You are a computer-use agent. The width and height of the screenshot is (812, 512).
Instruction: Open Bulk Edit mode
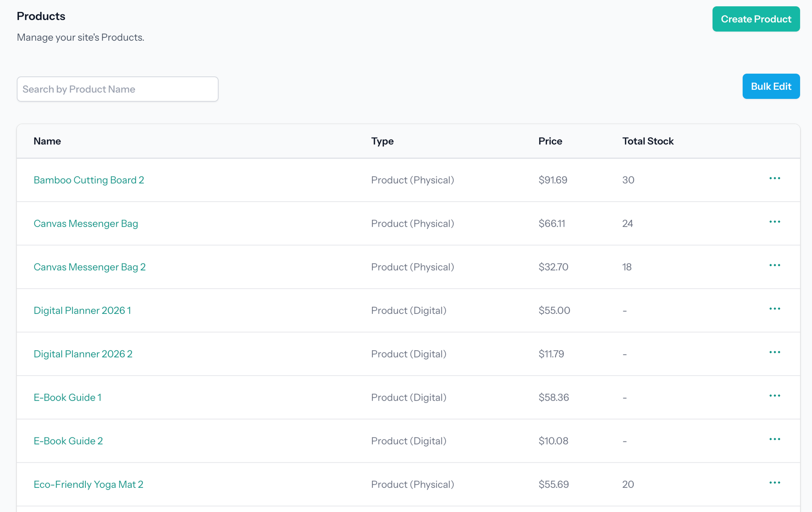tap(771, 86)
